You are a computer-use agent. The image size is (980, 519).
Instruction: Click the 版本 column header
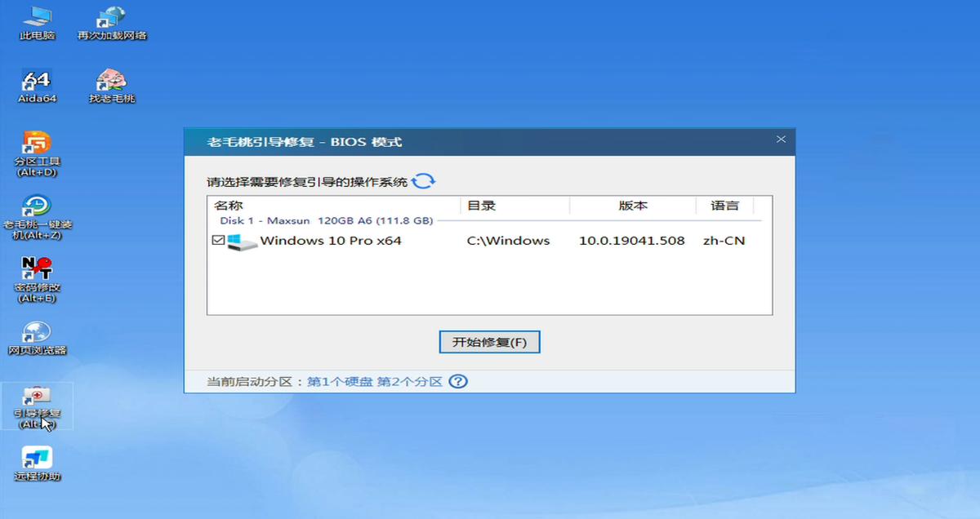630,205
